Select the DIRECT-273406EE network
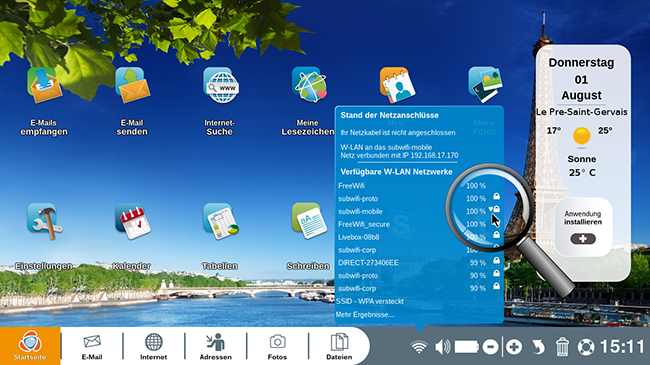650x365 pixels. (x=419, y=263)
